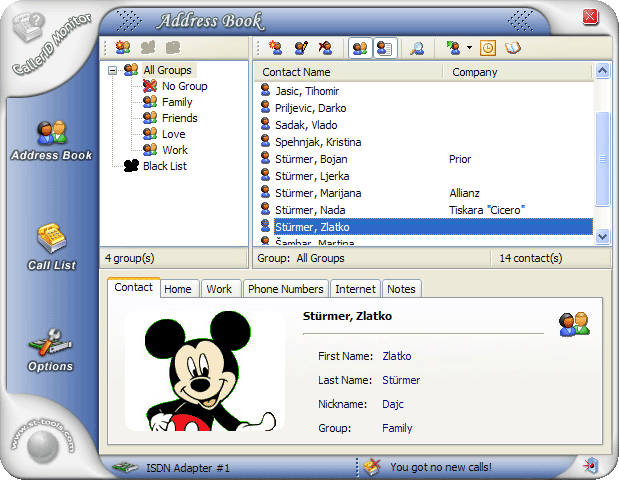
Task: Click the contact list scrollbar thumb
Action: tap(602, 159)
